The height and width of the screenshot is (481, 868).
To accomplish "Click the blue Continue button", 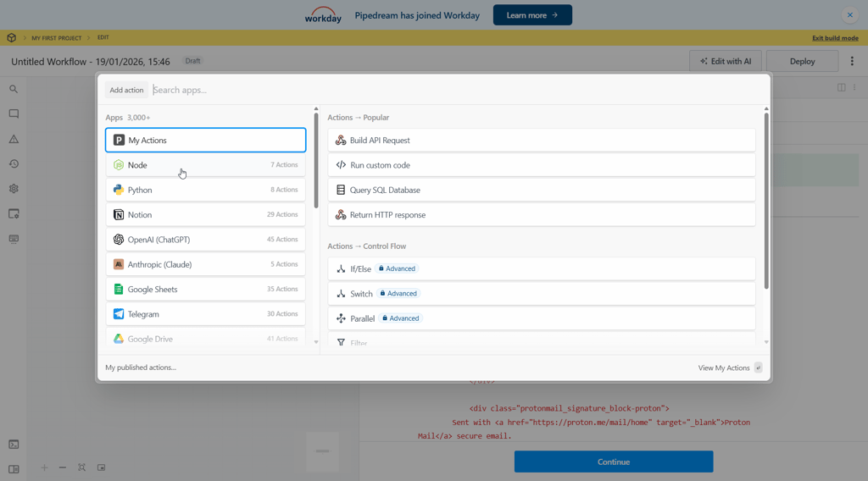I will click(x=614, y=462).
